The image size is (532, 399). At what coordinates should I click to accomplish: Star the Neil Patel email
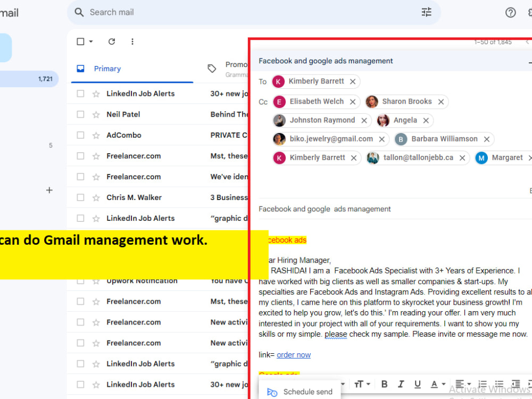[x=96, y=115]
